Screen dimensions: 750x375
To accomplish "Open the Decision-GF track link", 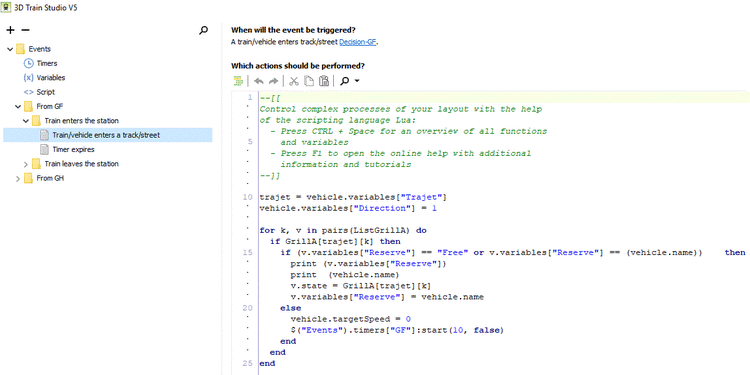I will pos(358,42).
